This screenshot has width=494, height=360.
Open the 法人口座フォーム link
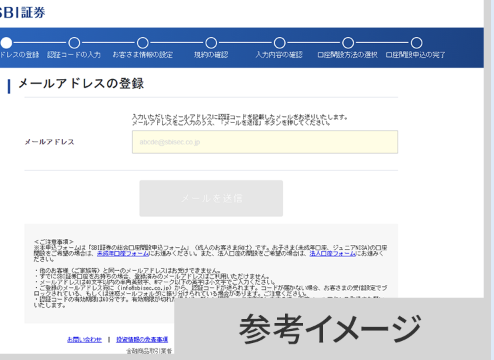[333, 254]
